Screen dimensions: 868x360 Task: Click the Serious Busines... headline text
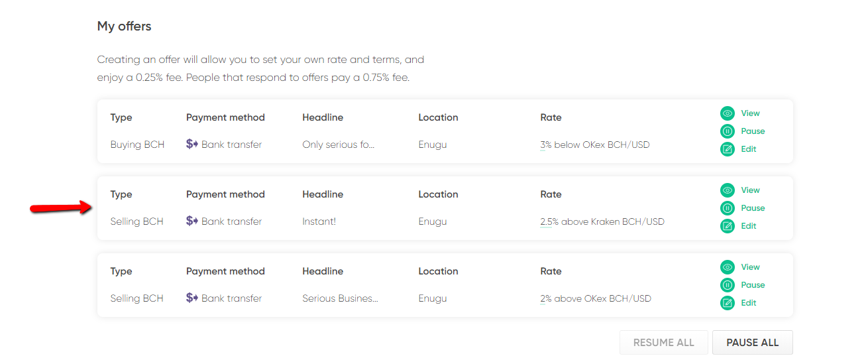tap(341, 298)
